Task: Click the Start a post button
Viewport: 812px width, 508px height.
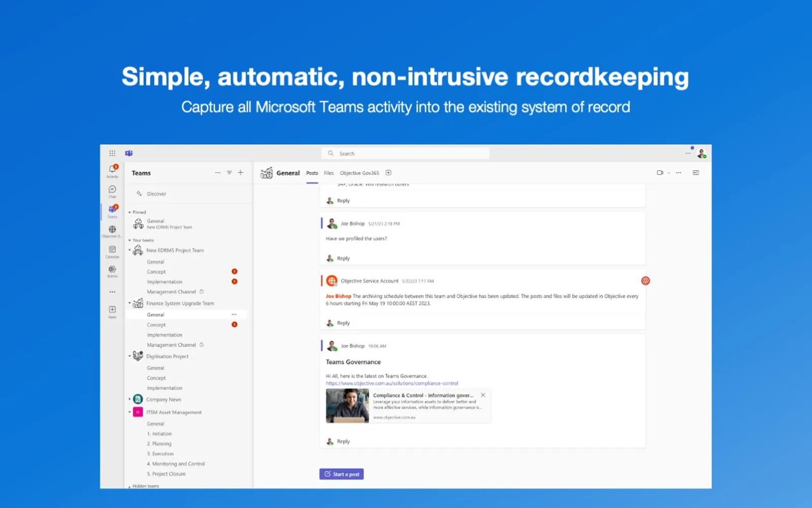Action: pyautogui.click(x=342, y=474)
